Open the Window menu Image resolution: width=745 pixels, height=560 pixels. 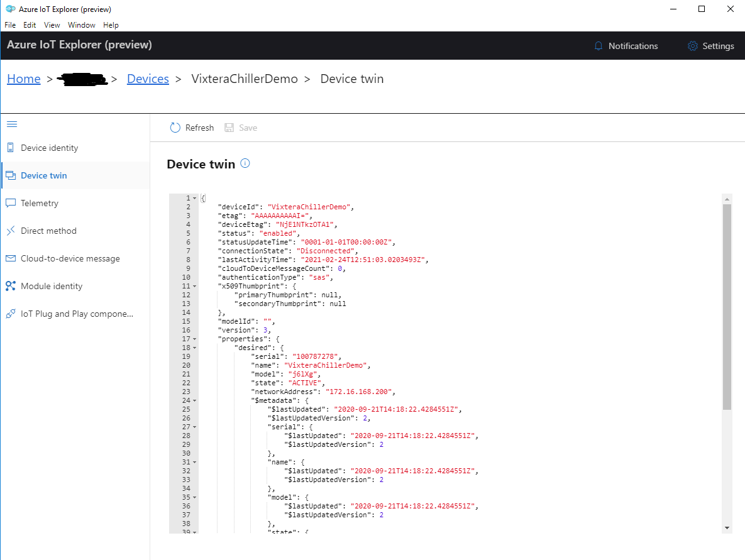click(81, 25)
